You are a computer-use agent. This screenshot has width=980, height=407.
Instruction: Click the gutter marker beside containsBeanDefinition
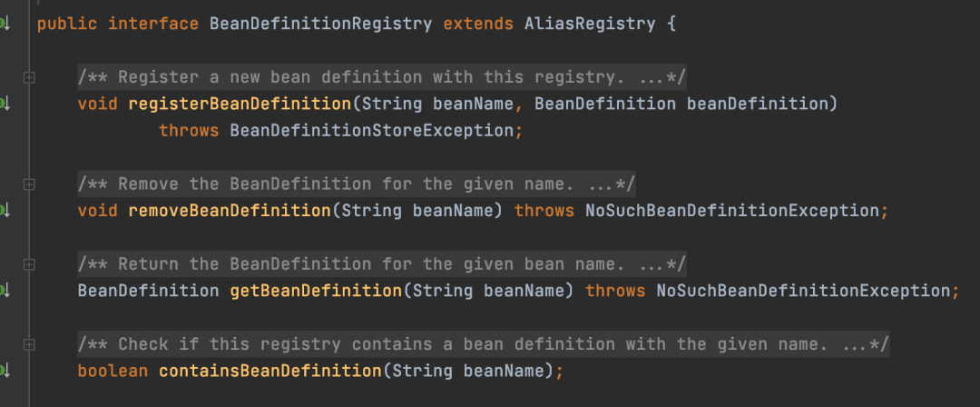(4, 371)
